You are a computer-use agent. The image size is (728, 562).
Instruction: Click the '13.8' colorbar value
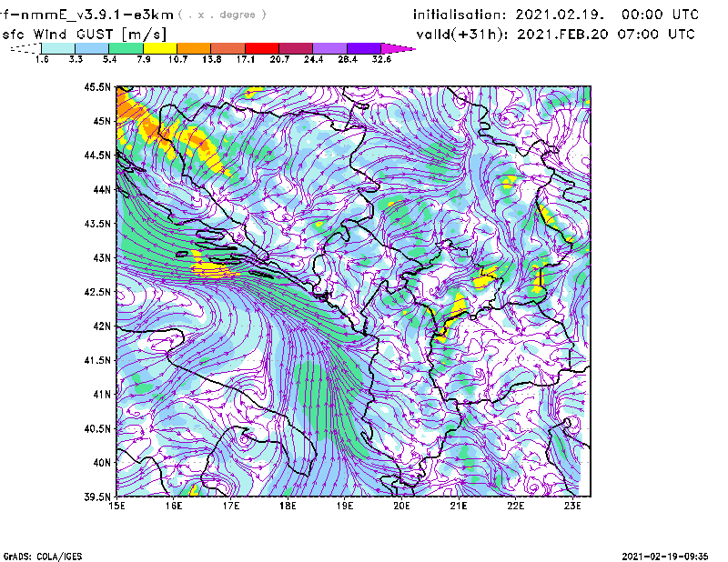[212, 59]
